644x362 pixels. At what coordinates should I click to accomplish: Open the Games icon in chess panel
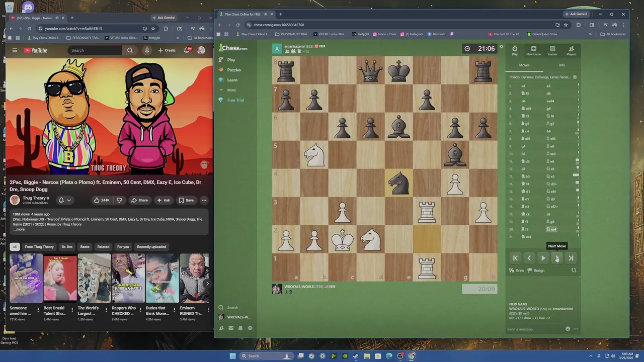[x=552, y=50]
